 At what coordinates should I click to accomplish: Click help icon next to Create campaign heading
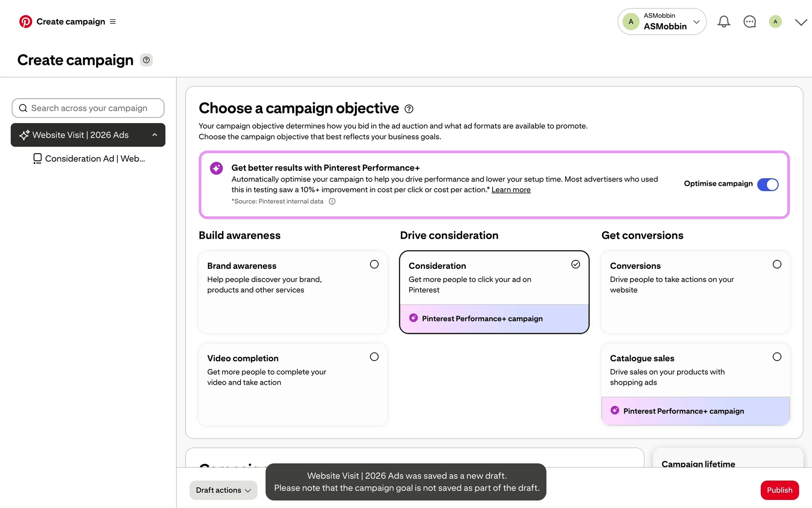pyautogui.click(x=146, y=60)
